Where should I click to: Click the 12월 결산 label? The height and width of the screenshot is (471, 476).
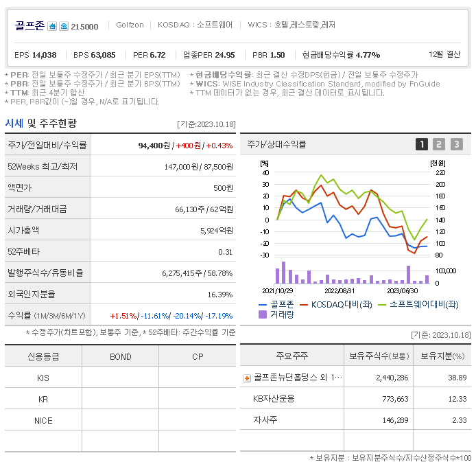click(444, 54)
